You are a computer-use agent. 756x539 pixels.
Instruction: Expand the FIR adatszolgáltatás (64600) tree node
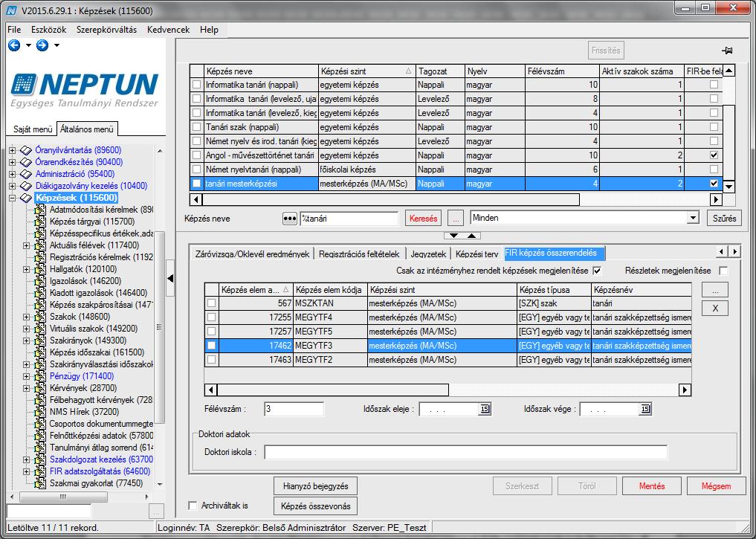point(27,471)
